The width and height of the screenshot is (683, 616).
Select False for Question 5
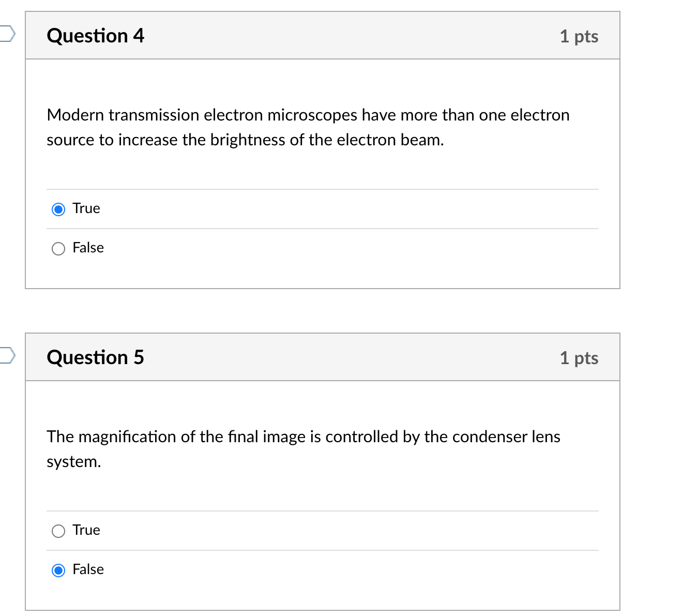tap(58, 570)
